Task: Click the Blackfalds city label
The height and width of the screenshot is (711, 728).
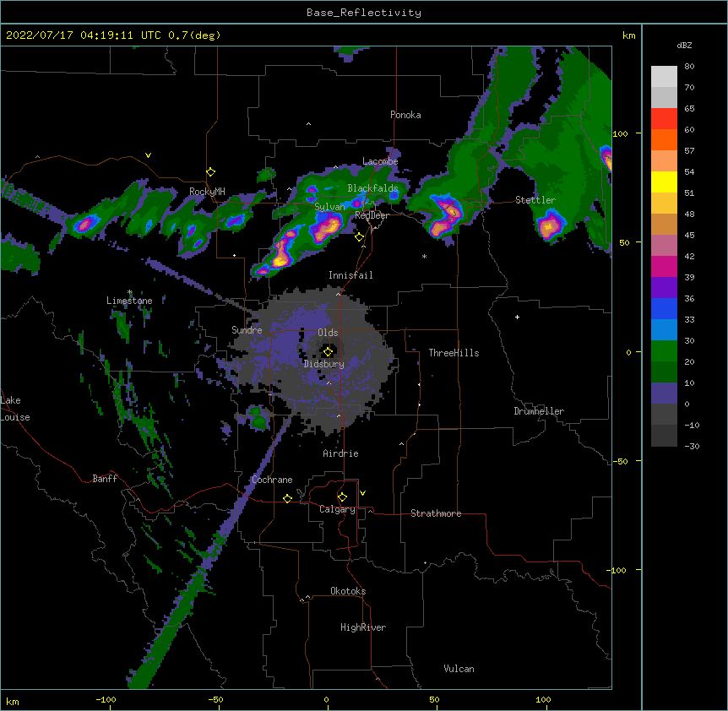Action: coord(372,188)
